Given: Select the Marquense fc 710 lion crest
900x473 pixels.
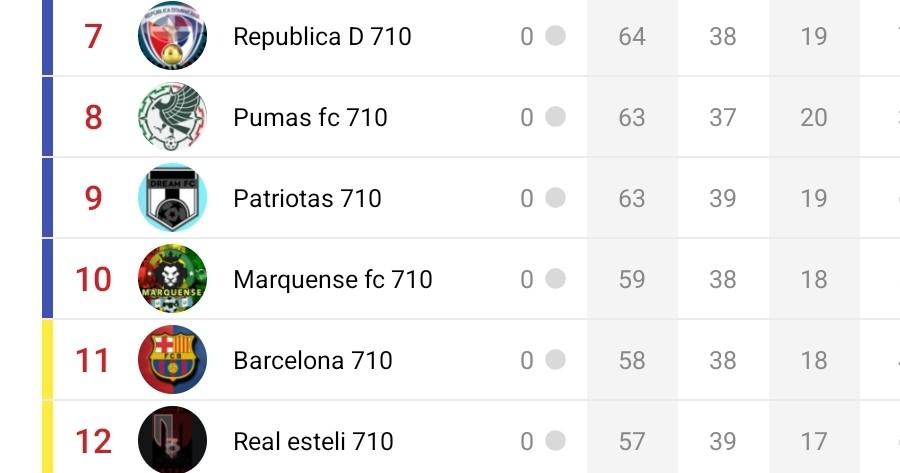Looking at the screenshot, I should 172,279.
